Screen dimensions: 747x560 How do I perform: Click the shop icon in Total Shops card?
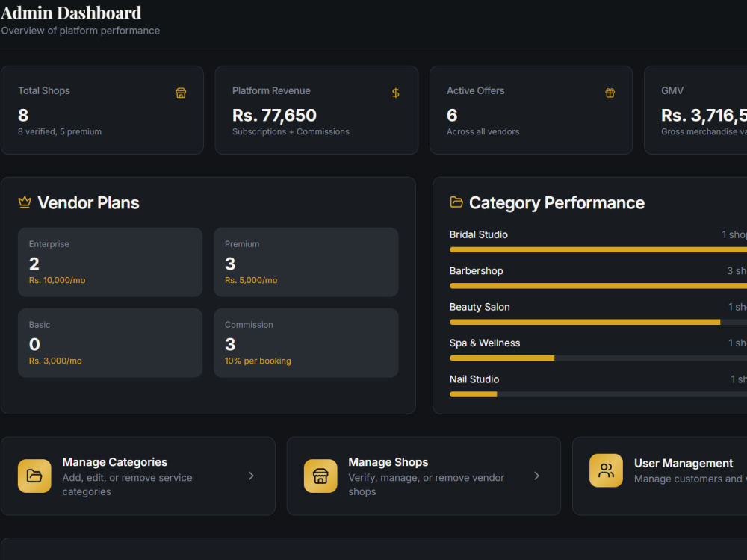click(x=181, y=93)
